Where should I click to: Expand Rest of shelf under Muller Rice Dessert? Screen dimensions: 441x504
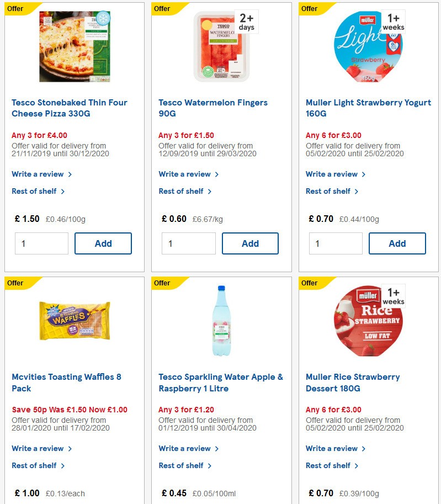pyautogui.click(x=328, y=465)
